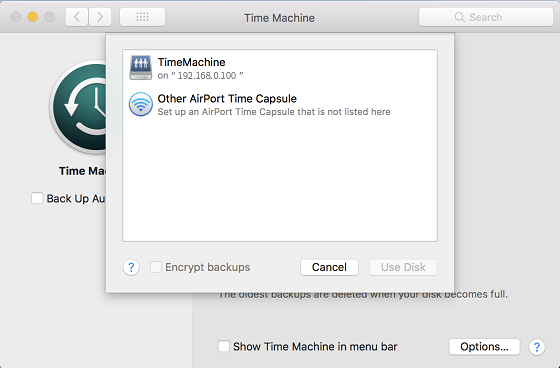Screen dimensions: 560x368
Task: Focus the Search input field
Action: coord(486,17)
